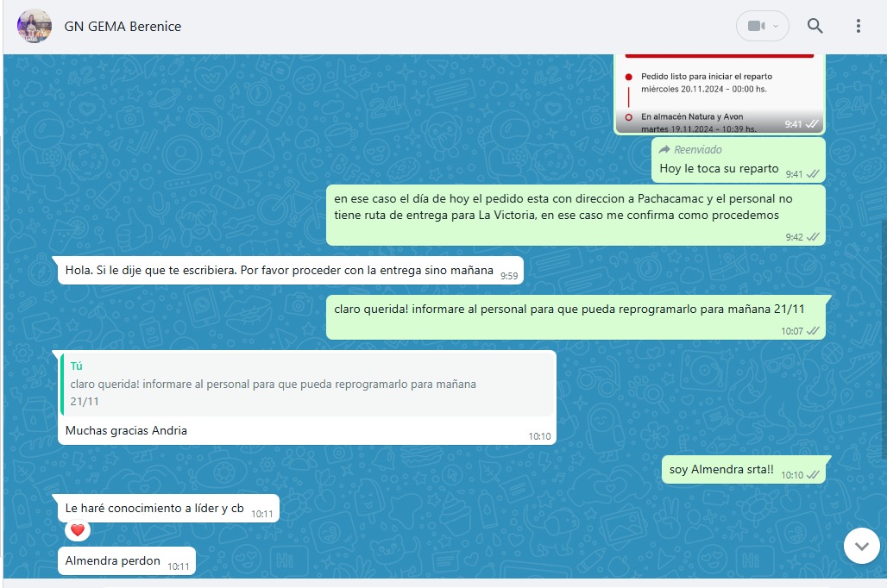The height and width of the screenshot is (588, 887).
Task: Click read ticks beside the 10:07 message
Action: (x=813, y=330)
